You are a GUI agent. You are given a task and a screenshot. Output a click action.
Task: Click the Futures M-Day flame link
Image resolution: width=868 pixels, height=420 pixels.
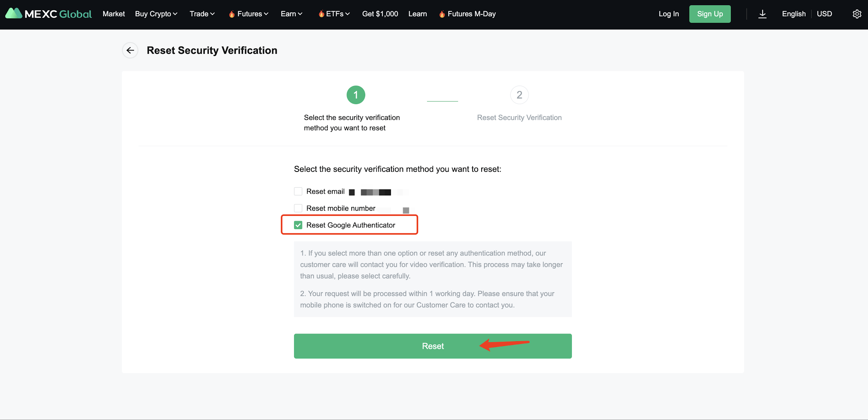coord(467,14)
